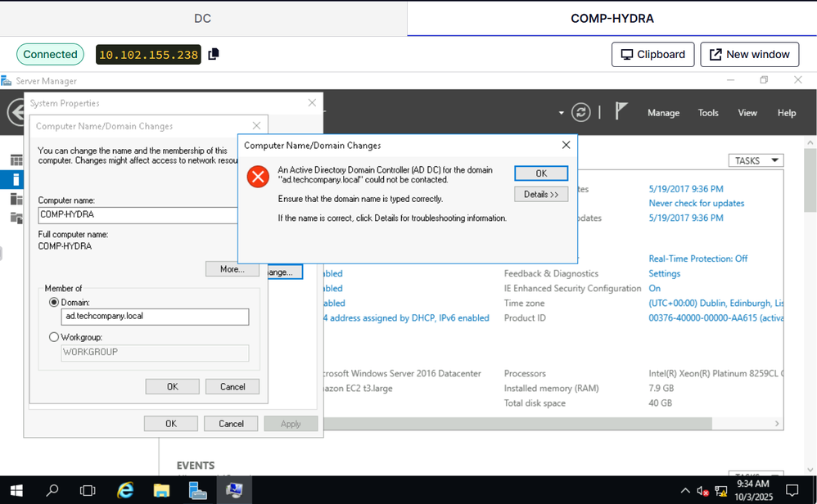Click the Server Manager taskbar icon
This screenshot has height=504, width=817.
coord(197,490)
